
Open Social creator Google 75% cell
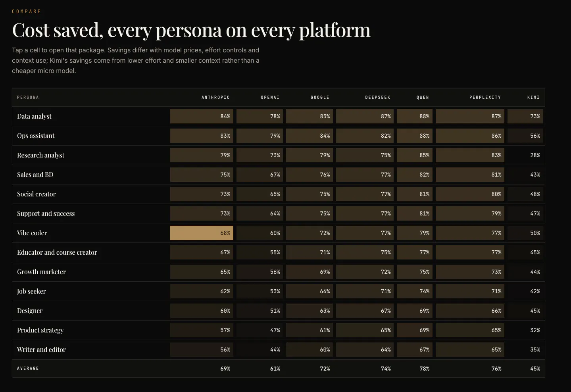[310, 194]
